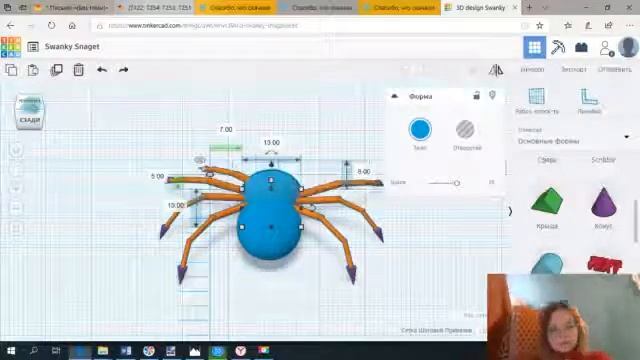The width and height of the screenshot is (640, 360).
Task: Toggle the shape visibility lightbulb
Action: 492,96
